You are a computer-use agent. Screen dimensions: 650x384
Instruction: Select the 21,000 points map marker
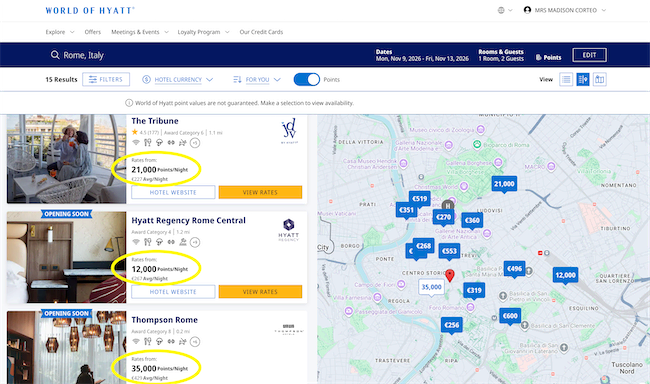[x=504, y=184]
